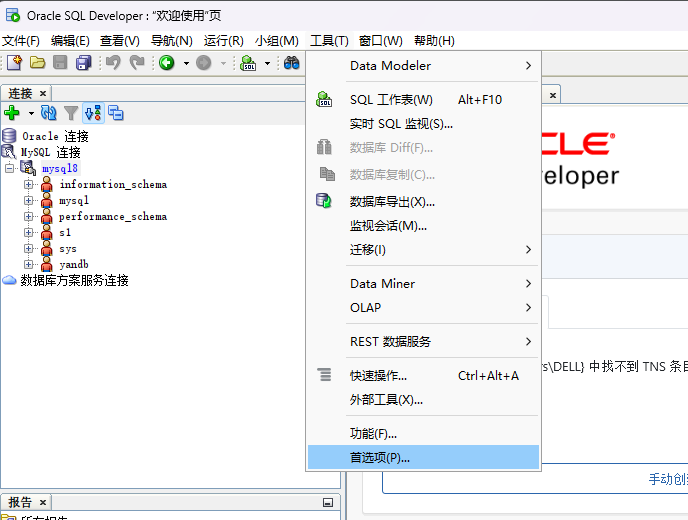The image size is (688, 520).
Task: Click the Save toolbar icon
Action: point(60,63)
